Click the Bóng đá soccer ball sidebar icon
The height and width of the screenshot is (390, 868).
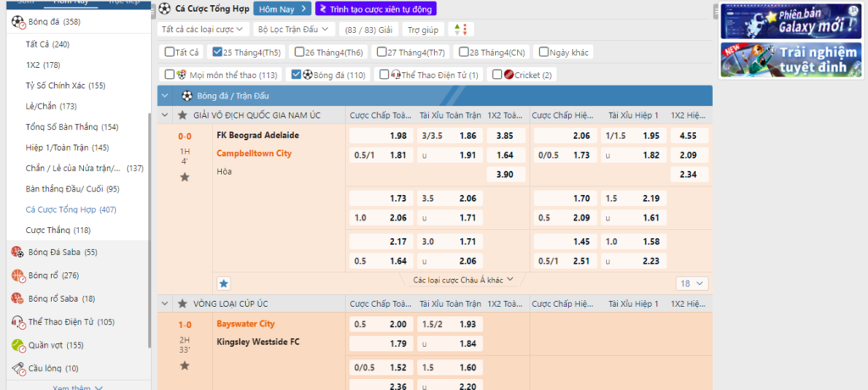tap(18, 22)
